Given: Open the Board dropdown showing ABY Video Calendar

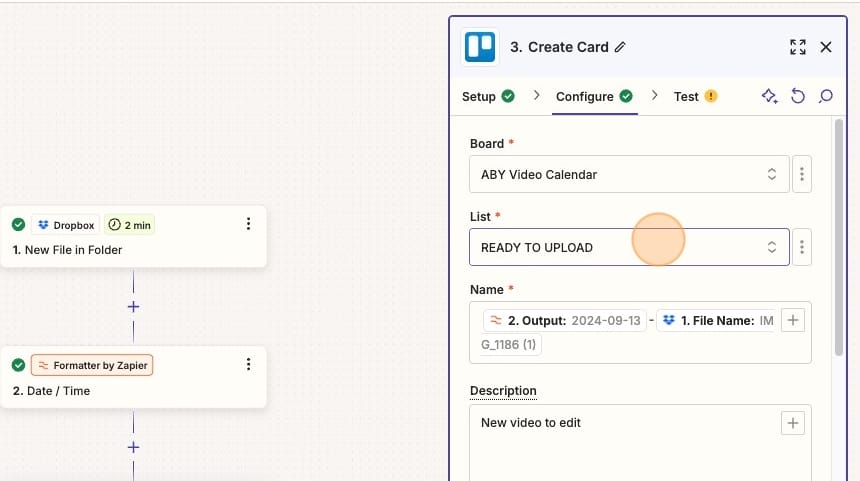Looking at the screenshot, I should click(629, 174).
